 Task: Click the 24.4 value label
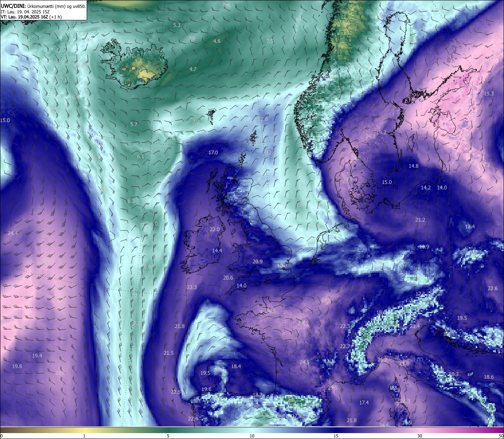coord(13,233)
